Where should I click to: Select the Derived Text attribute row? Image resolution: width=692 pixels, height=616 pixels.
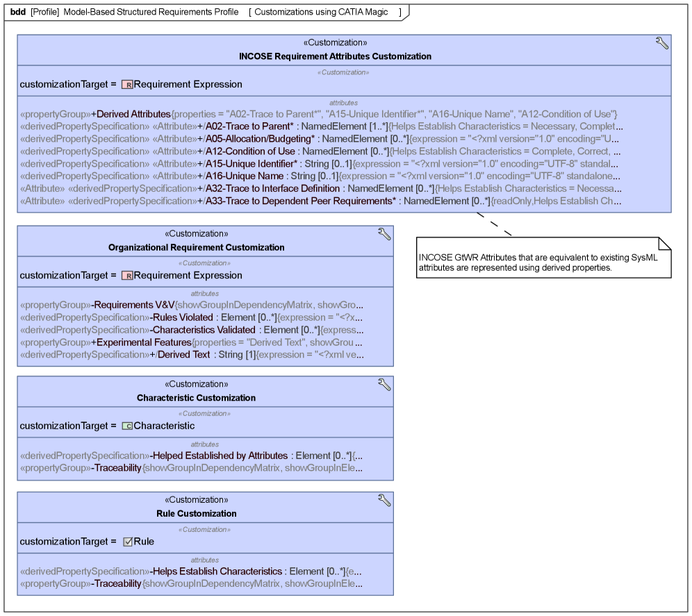(192, 355)
